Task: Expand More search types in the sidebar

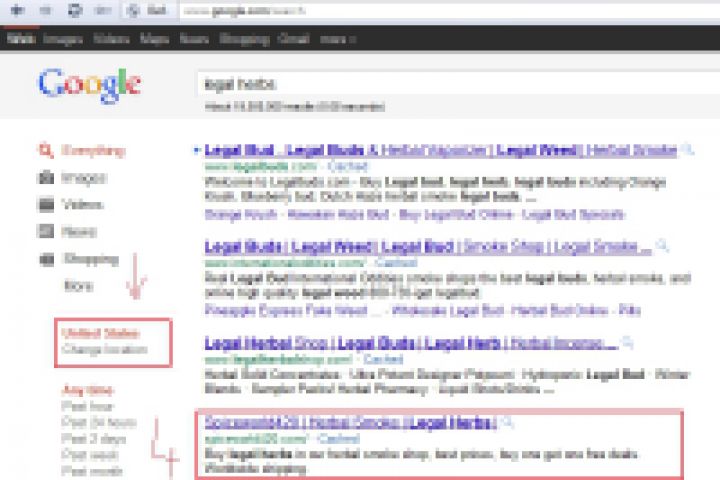Action: (x=79, y=286)
